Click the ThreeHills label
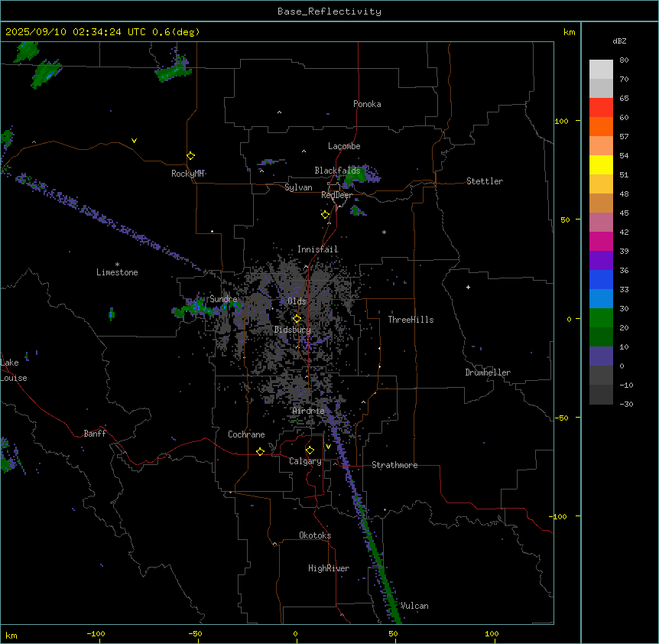Image resolution: width=659 pixels, height=644 pixels. [411, 320]
